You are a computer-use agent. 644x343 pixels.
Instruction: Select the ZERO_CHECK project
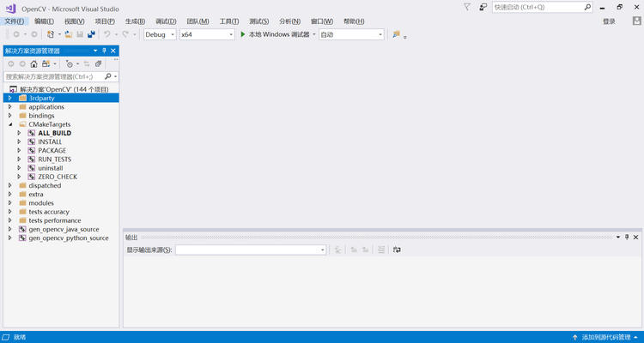click(58, 177)
